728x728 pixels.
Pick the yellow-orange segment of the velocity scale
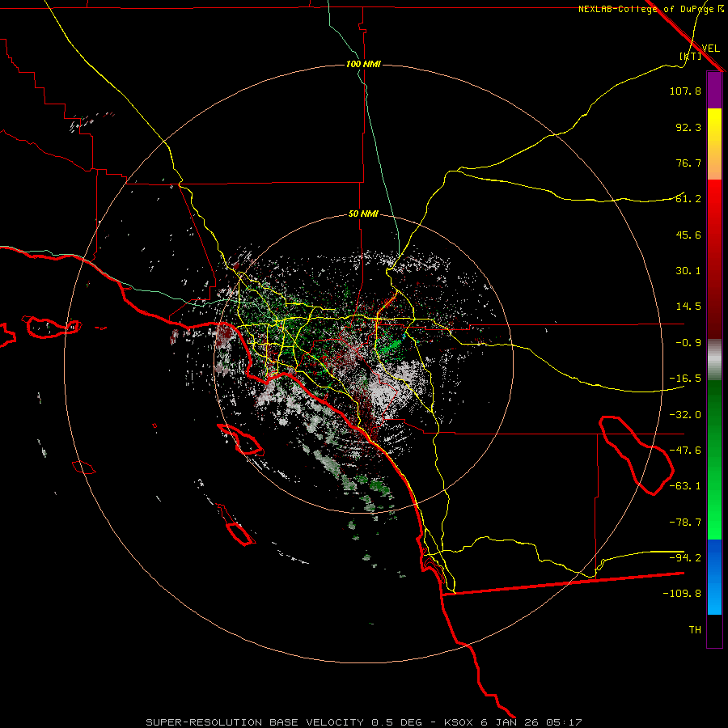(714, 144)
